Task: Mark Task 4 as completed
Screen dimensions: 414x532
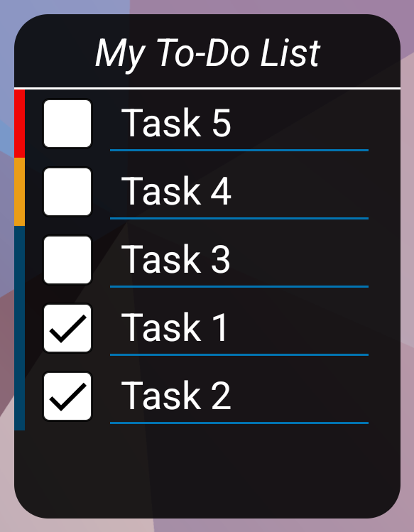Action: tap(67, 192)
